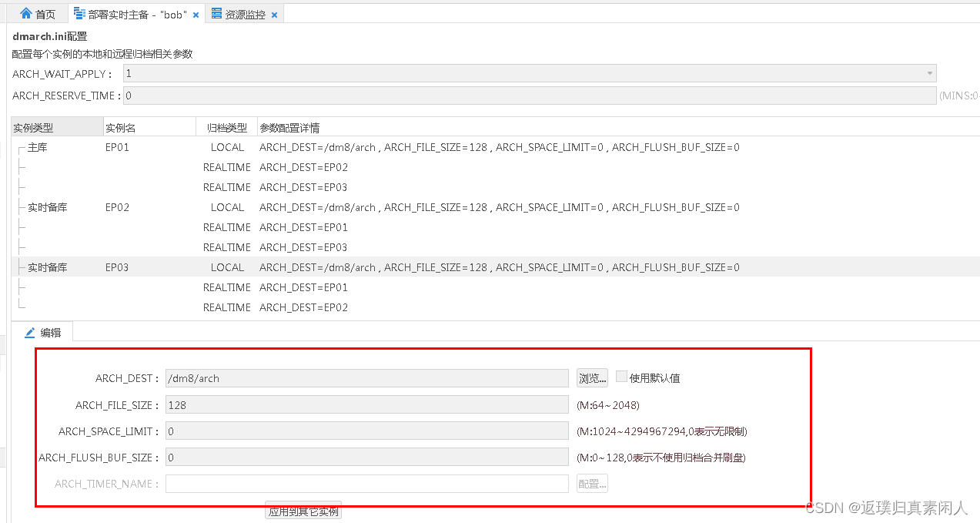The image size is (980, 523).
Task: Click the 浏览... browse button
Action: (x=593, y=378)
